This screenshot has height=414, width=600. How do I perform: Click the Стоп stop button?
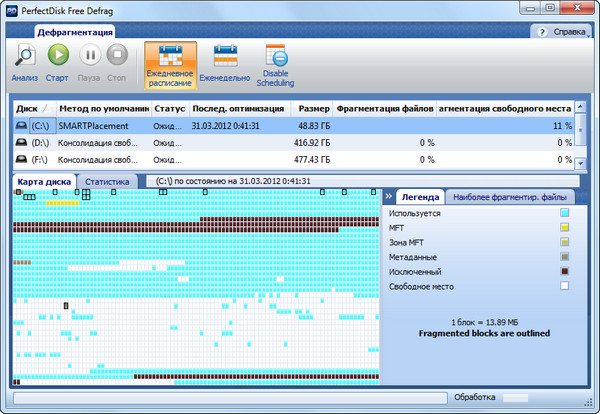[x=118, y=56]
